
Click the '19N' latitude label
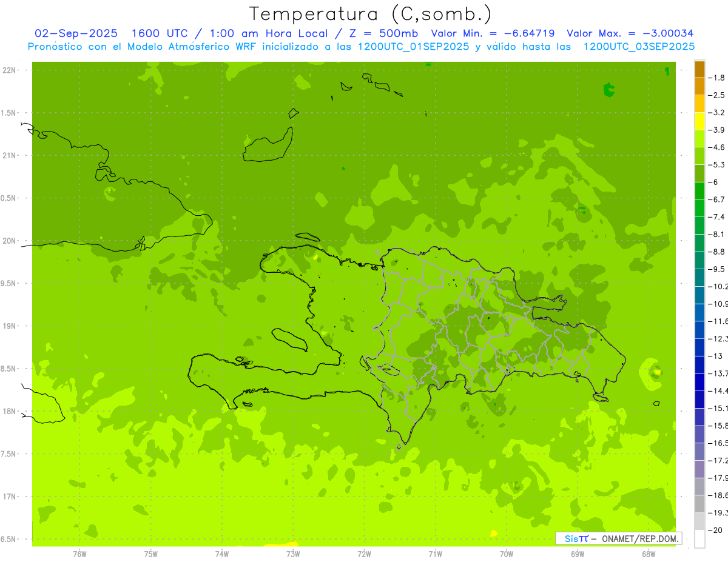pyautogui.click(x=10, y=326)
